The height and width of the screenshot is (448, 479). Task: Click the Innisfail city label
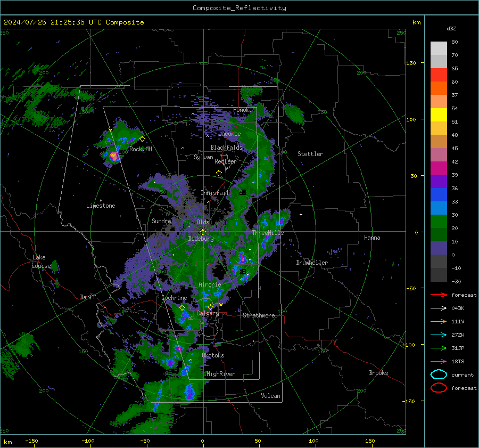pyautogui.click(x=215, y=193)
